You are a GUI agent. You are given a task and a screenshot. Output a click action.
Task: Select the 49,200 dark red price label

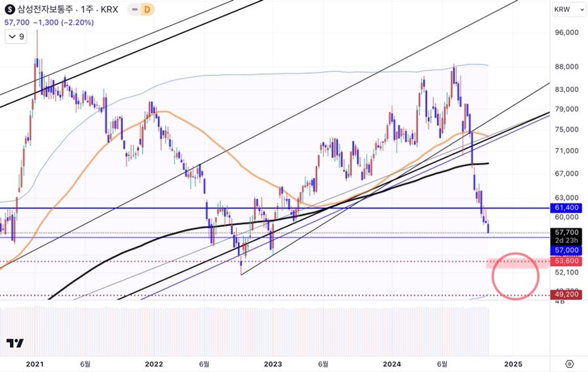point(566,294)
